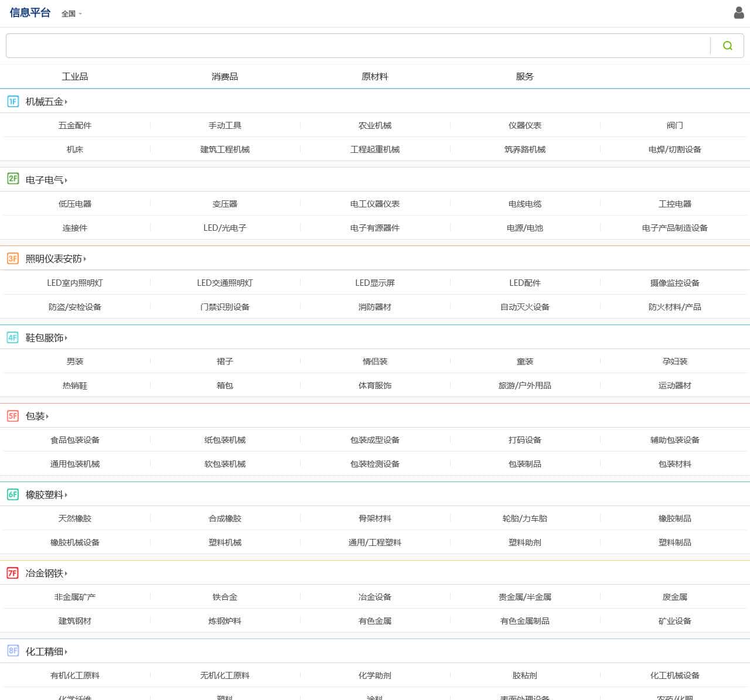Click the 5F floor badge icon
The width and height of the screenshot is (750, 700).
click(13, 416)
